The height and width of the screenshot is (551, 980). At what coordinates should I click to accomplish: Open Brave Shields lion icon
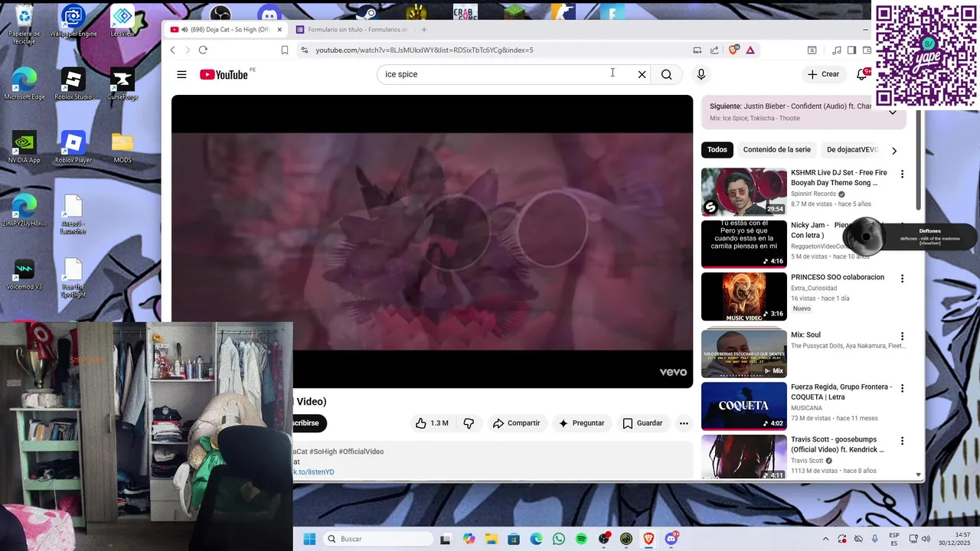pos(733,50)
